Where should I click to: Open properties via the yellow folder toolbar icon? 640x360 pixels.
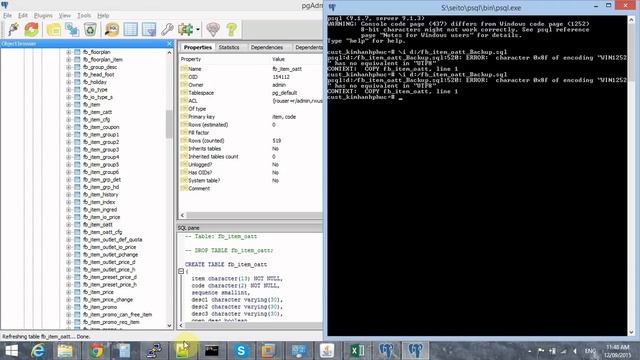[x=53, y=29]
